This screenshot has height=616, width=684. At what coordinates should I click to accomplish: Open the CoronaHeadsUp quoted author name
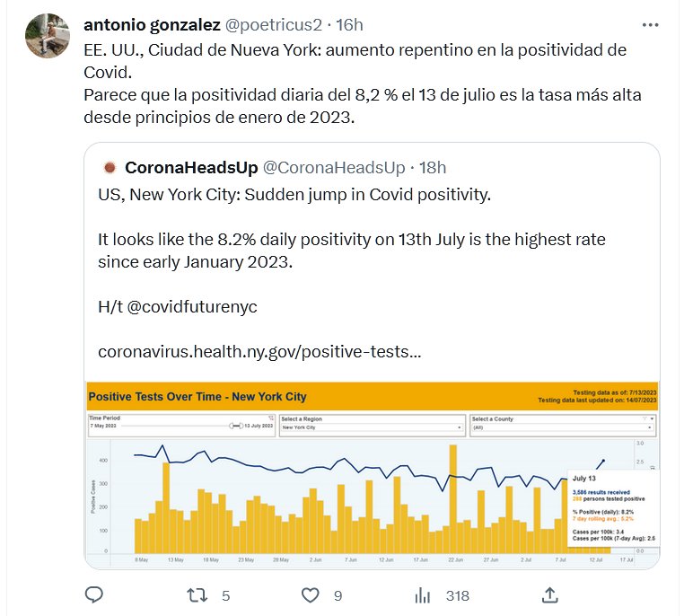click(x=191, y=168)
